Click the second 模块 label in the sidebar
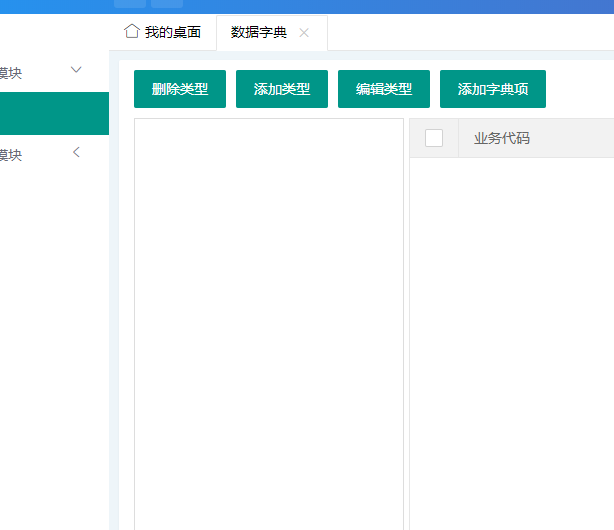Screen dimensions: 614x530 point(10,155)
